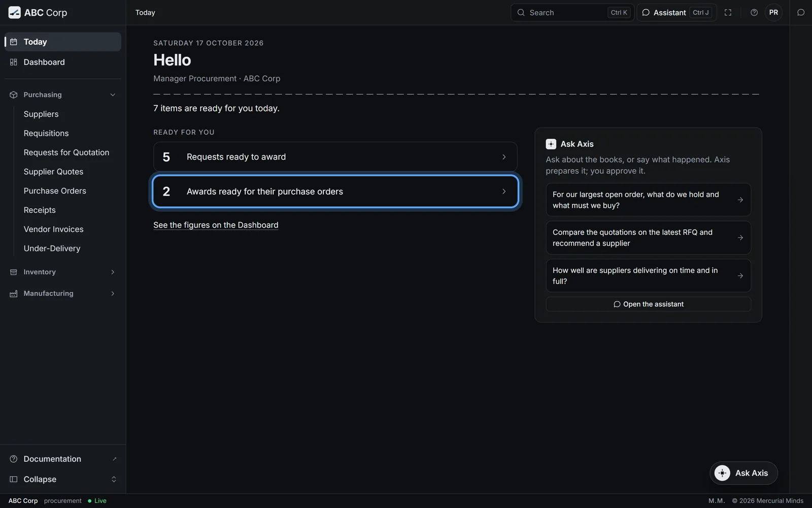The height and width of the screenshot is (508, 812).
Task: Select Purchase Orders in sidebar
Action: [x=55, y=191]
